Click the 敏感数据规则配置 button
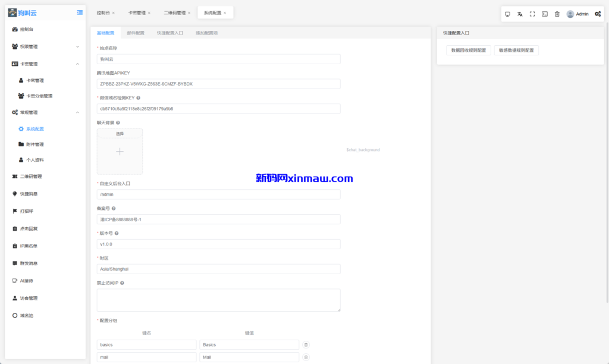Screen dimensions: 609x364 click(516, 51)
